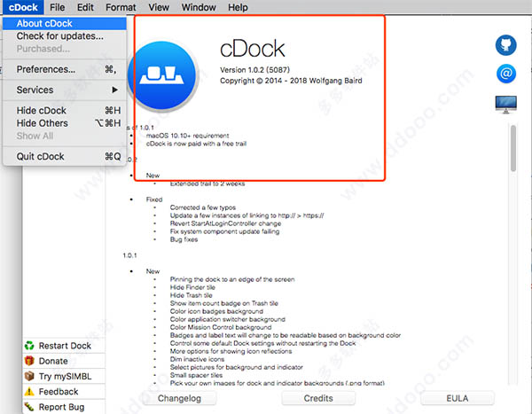Click 'Fix system component update failing' line

click(224, 231)
